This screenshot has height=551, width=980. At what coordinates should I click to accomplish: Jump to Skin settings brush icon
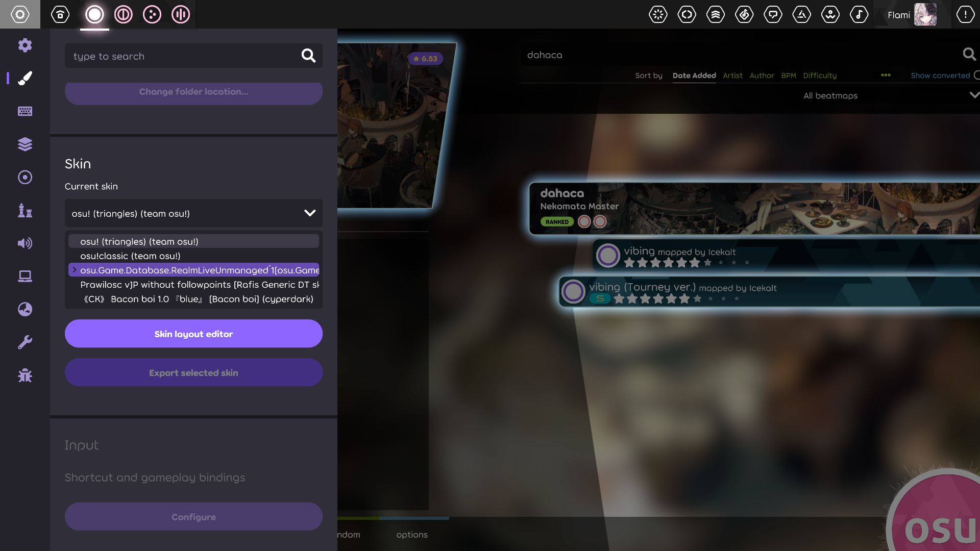[25, 78]
